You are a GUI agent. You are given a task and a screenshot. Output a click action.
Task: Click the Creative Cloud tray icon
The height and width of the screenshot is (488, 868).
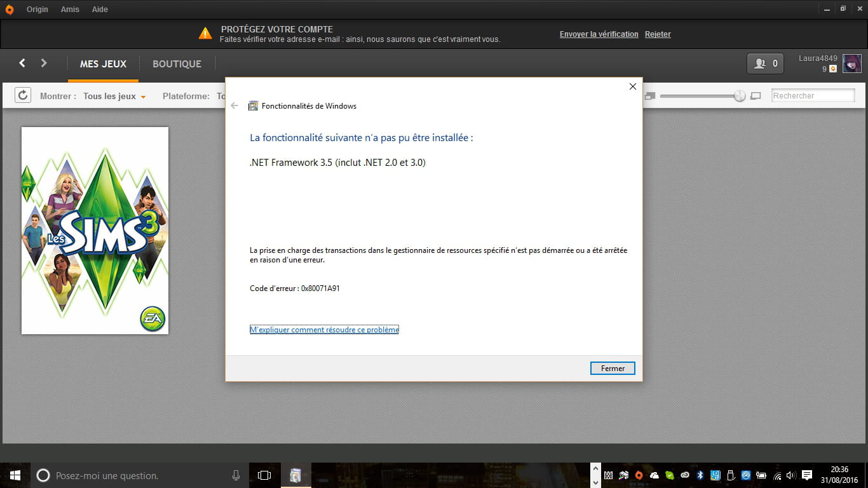pos(684,475)
